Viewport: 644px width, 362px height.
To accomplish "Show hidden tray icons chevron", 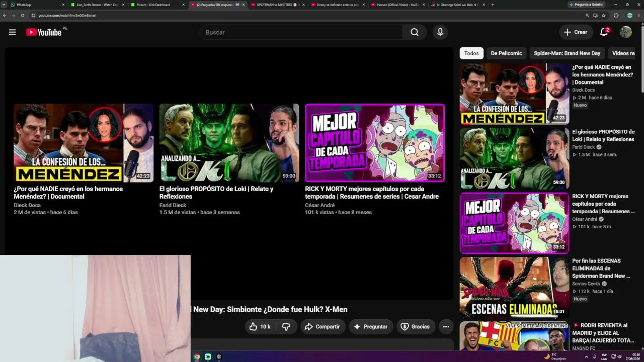I will pos(586,356).
